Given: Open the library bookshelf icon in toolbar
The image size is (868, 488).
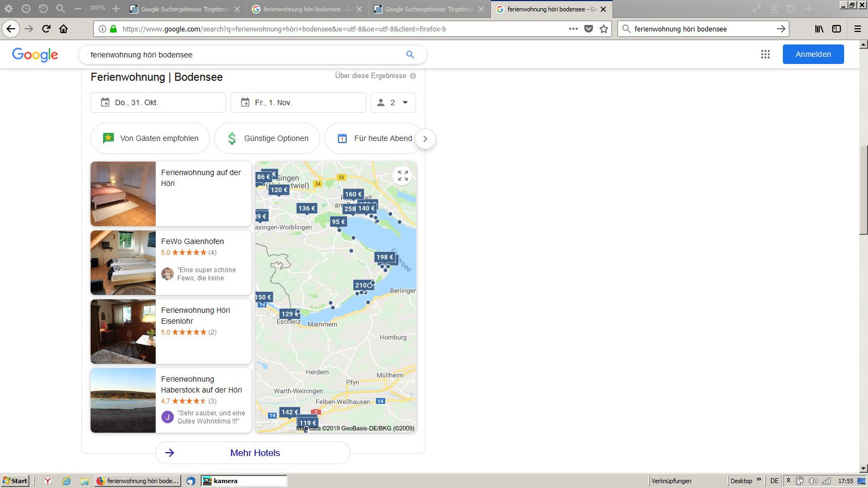Looking at the screenshot, I should coord(819,29).
